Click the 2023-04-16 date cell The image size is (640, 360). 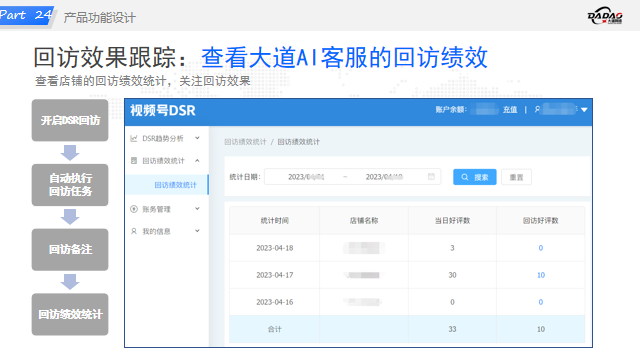tap(275, 302)
